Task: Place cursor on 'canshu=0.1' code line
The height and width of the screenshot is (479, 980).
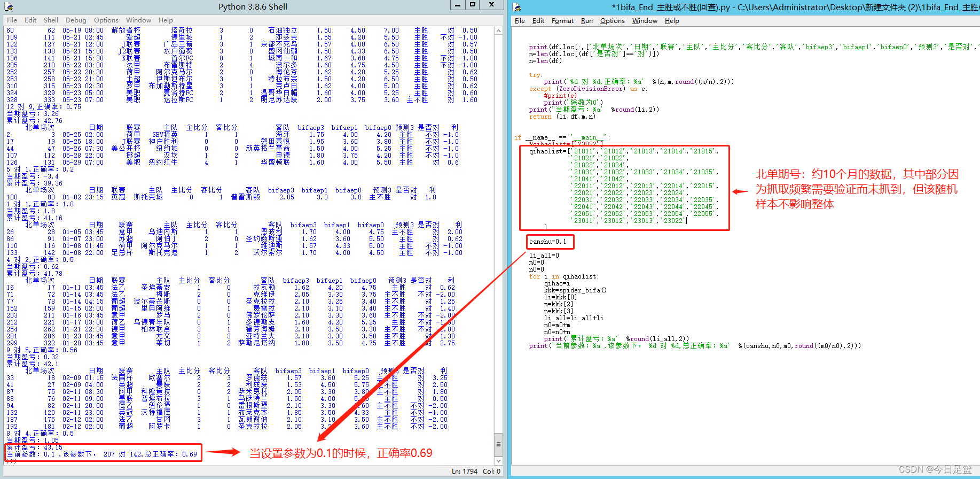Action: tap(547, 242)
